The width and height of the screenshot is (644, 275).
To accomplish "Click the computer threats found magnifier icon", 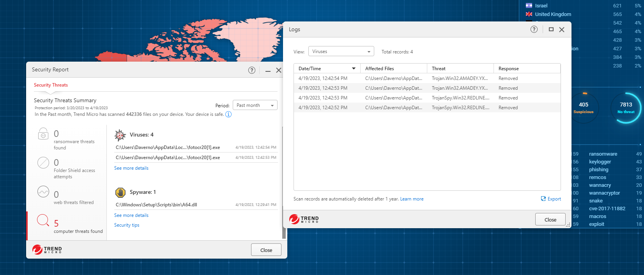I will (x=43, y=220).
